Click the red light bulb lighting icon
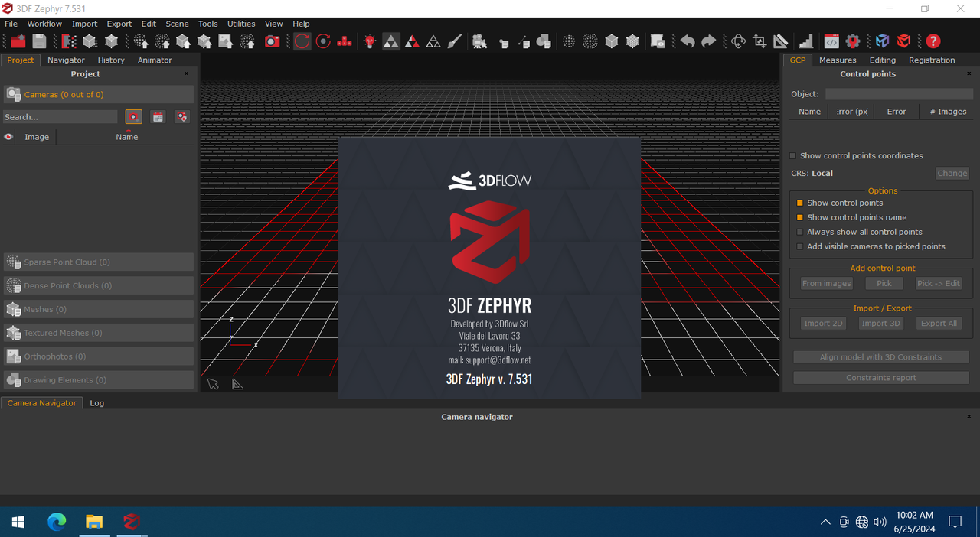980x537 pixels. pyautogui.click(x=370, y=41)
